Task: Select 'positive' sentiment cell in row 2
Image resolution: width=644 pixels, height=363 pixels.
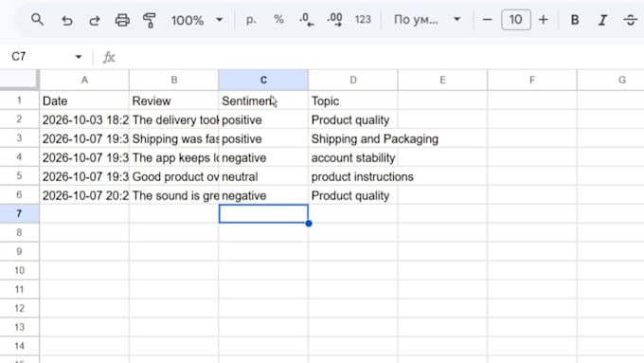Action: pos(263,119)
